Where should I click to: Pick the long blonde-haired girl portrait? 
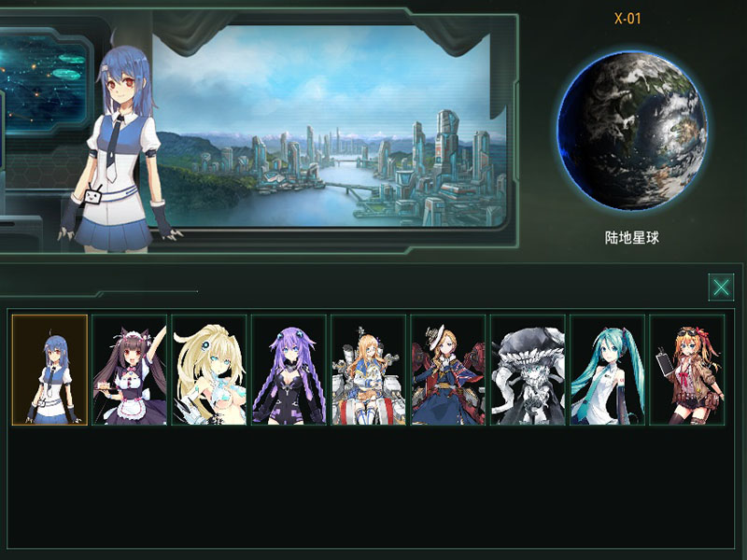coord(209,370)
